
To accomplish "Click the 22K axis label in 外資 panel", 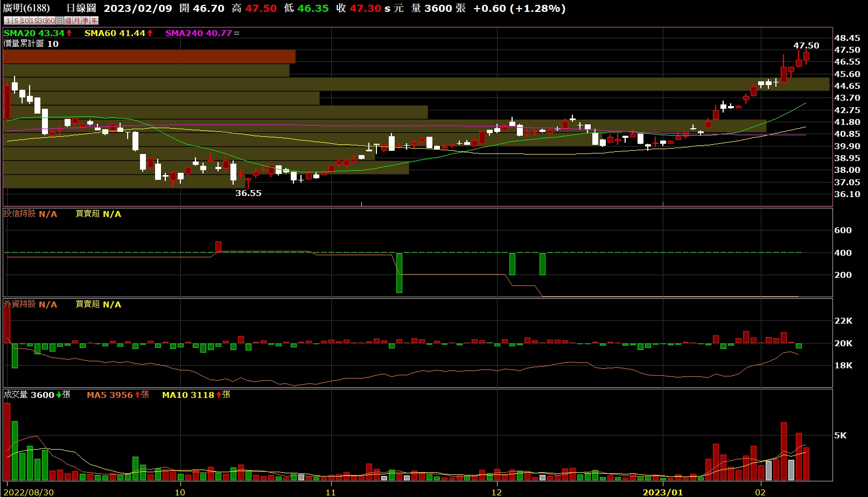I will pos(843,321).
